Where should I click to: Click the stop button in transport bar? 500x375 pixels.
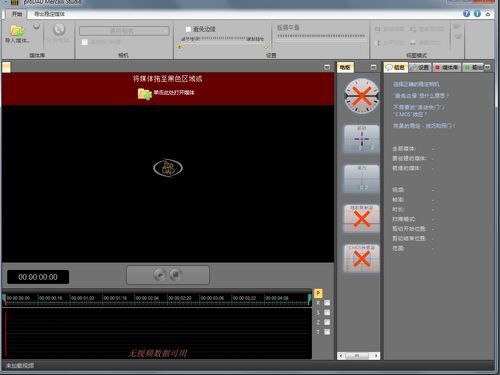(175, 274)
